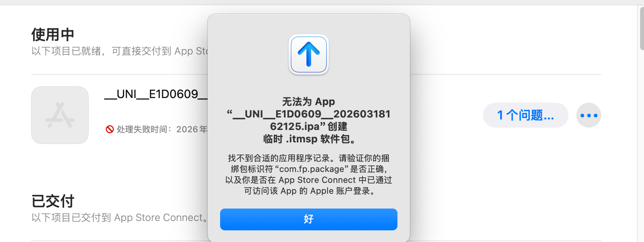Open the 1 个问题… issues button
Screen dimensions: 644x242
point(526,115)
